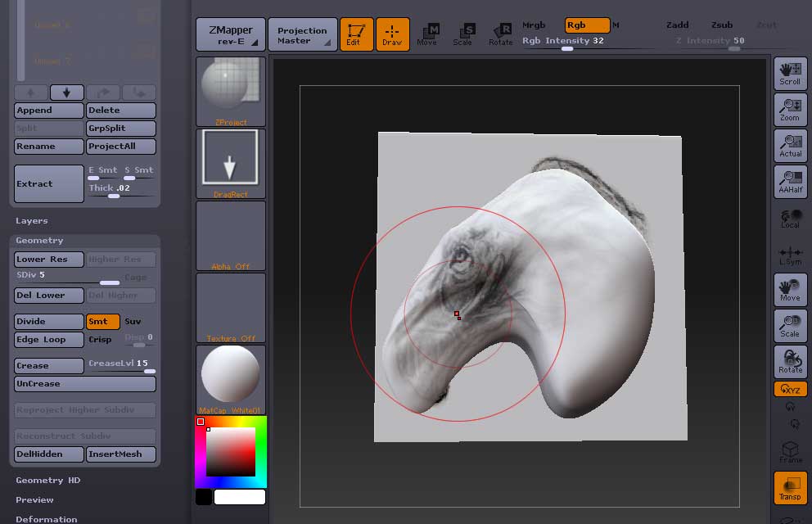Click the Scale tool in top toolbar
This screenshot has width=812, height=524.
[462, 34]
